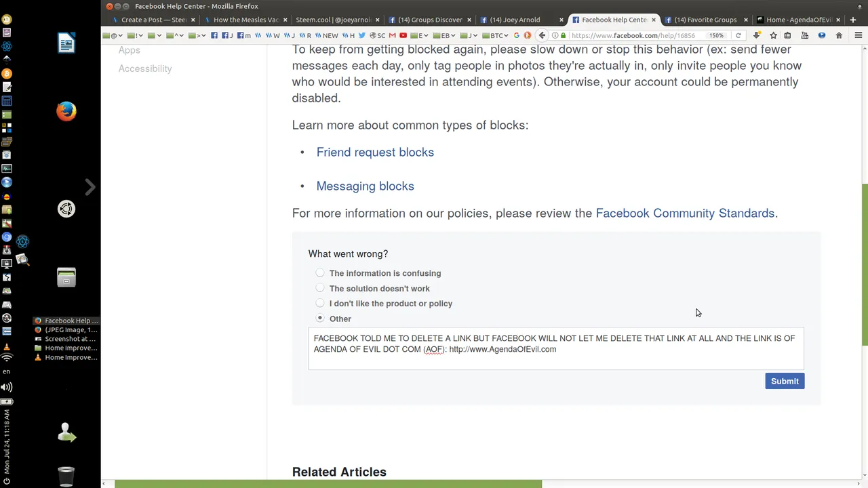Click into the feedback text area
Viewport: 868px width, 488px height.
556,349
